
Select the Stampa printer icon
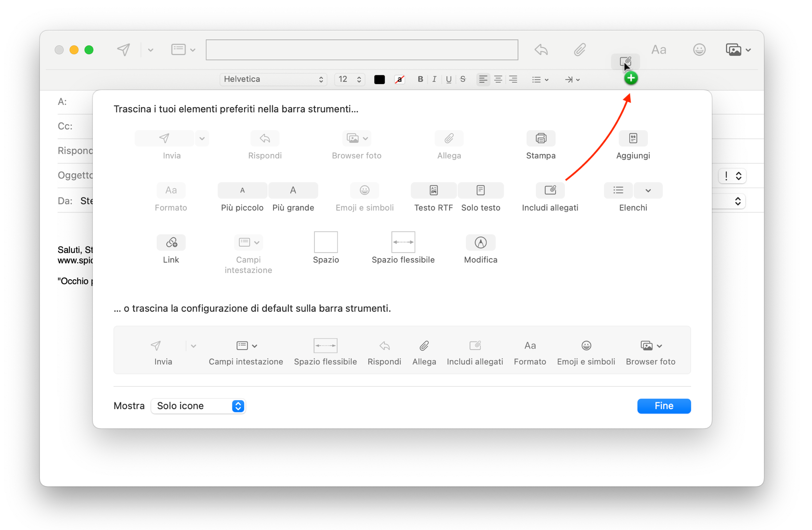pos(541,138)
